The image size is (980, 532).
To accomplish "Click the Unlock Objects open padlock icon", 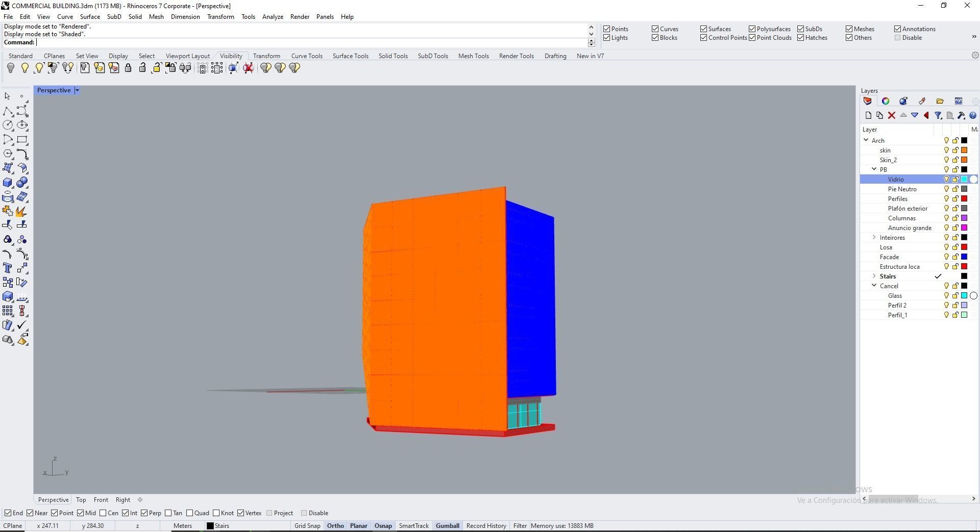I will 142,68.
